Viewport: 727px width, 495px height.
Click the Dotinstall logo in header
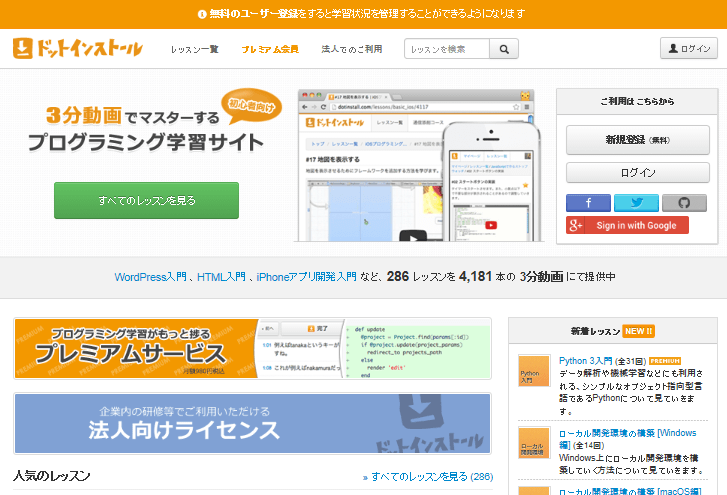pyautogui.click(x=77, y=48)
